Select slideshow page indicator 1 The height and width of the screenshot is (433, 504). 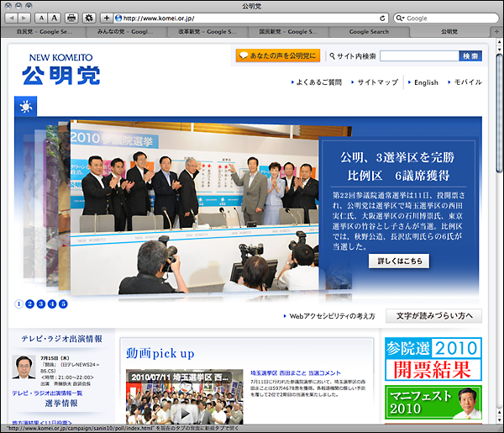18,304
